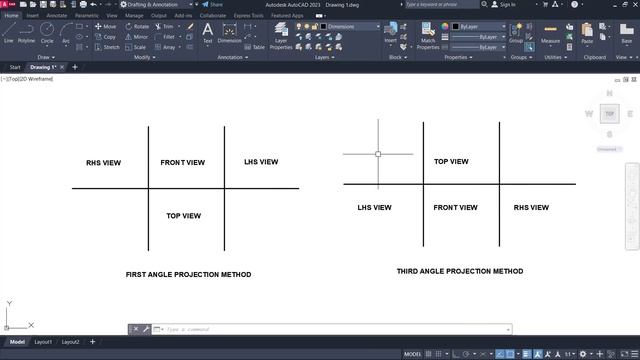
Task: Click the Undo arrow
Action: 93,4
